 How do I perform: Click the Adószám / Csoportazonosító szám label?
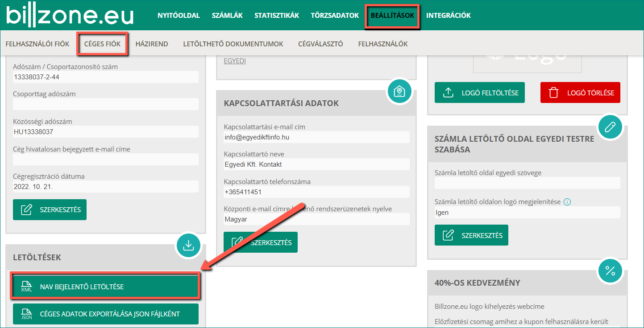click(x=66, y=67)
